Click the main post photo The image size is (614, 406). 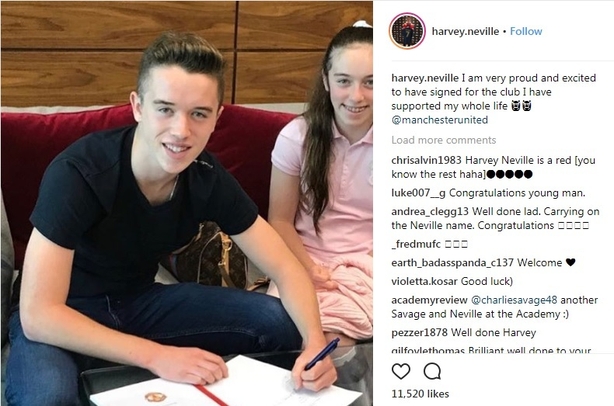click(187, 204)
